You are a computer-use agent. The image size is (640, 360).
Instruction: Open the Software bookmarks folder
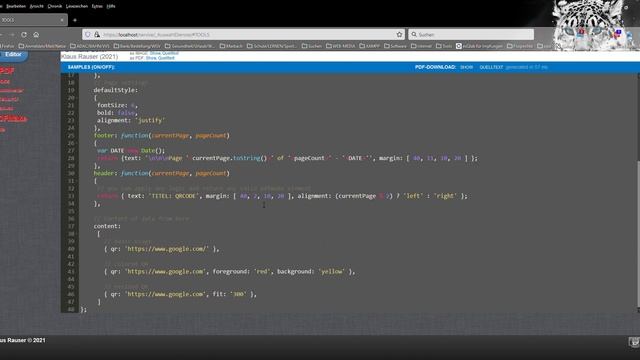(395, 46)
